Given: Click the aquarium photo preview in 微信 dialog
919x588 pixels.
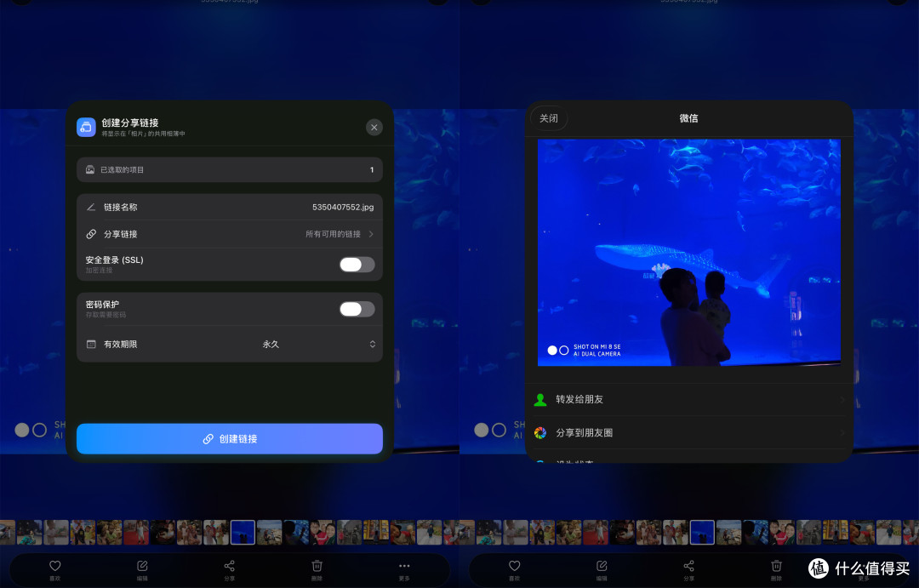Looking at the screenshot, I should pyautogui.click(x=689, y=253).
